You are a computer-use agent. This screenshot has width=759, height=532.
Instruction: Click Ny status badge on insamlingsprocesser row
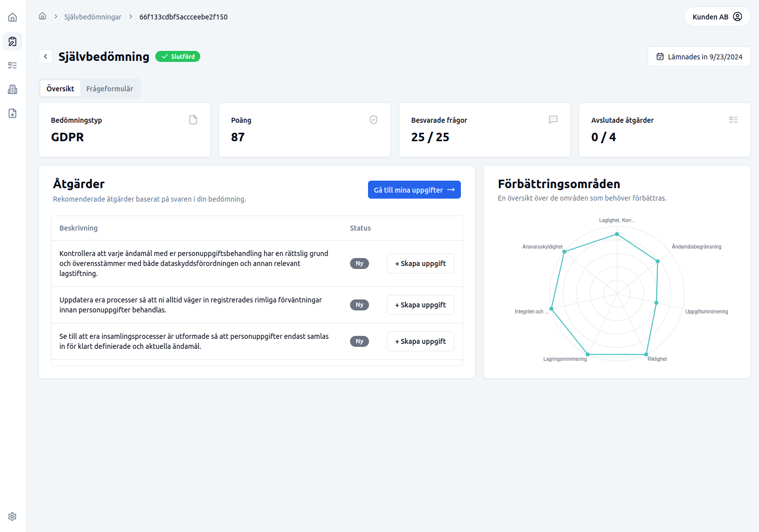[x=360, y=341]
